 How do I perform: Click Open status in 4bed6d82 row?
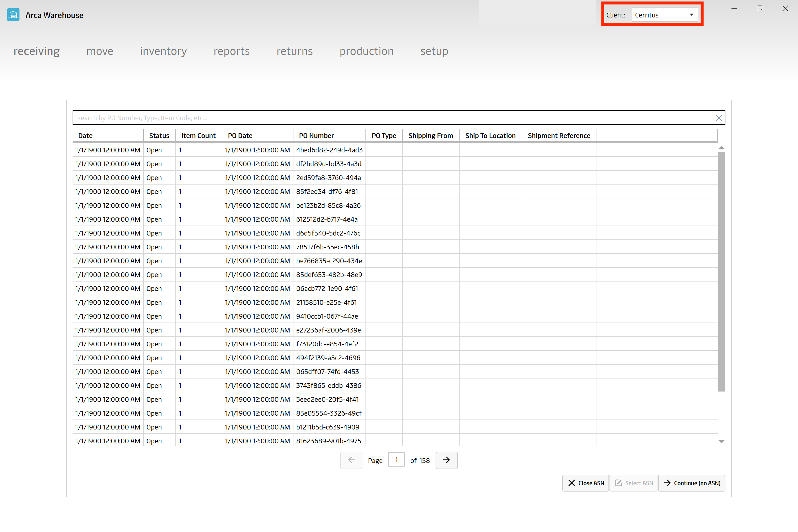coord(154,150)
